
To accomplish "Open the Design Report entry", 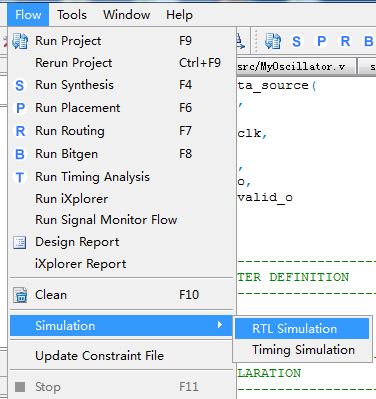I will coord(122,242).
